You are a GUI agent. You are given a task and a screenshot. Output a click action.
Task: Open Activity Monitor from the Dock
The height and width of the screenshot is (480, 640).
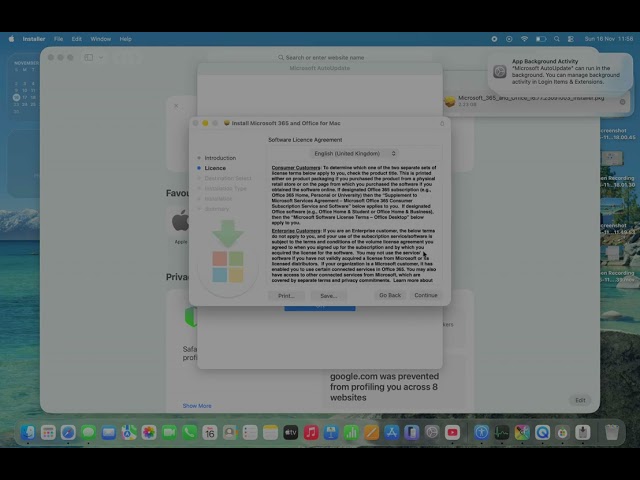502,433
